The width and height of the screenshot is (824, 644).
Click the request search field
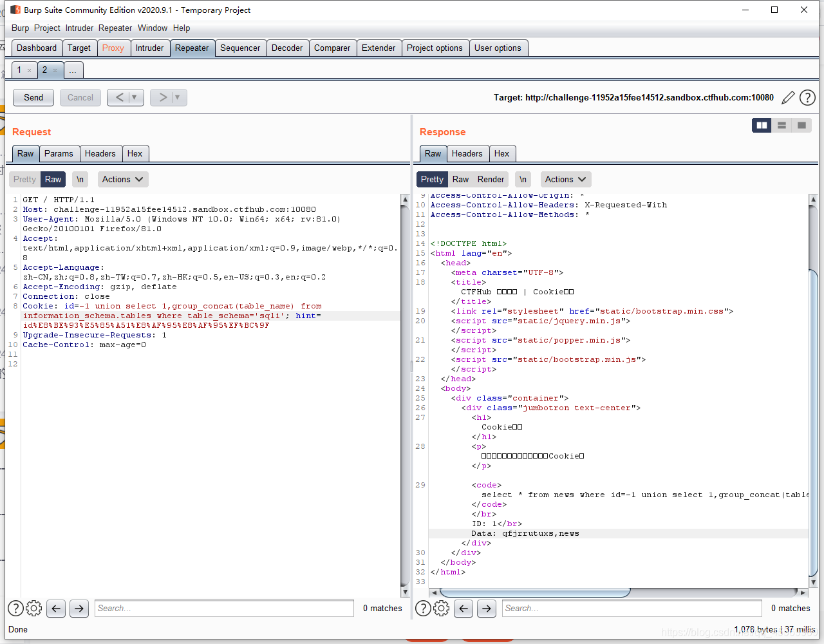pyautogui.click(x=225, y=608)
